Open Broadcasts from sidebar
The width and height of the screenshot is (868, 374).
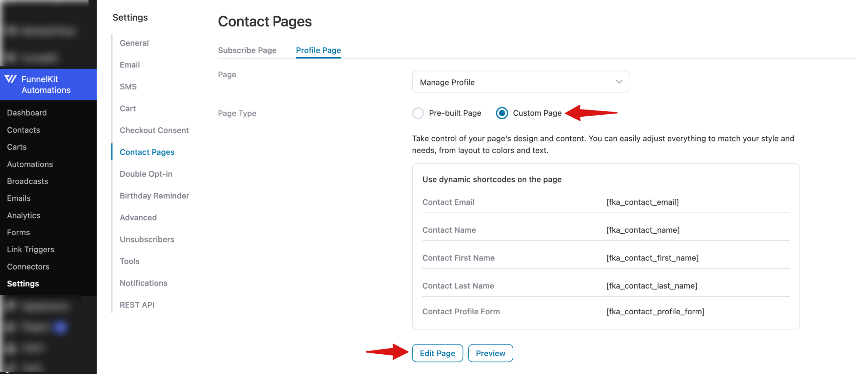tap(27, 181)
